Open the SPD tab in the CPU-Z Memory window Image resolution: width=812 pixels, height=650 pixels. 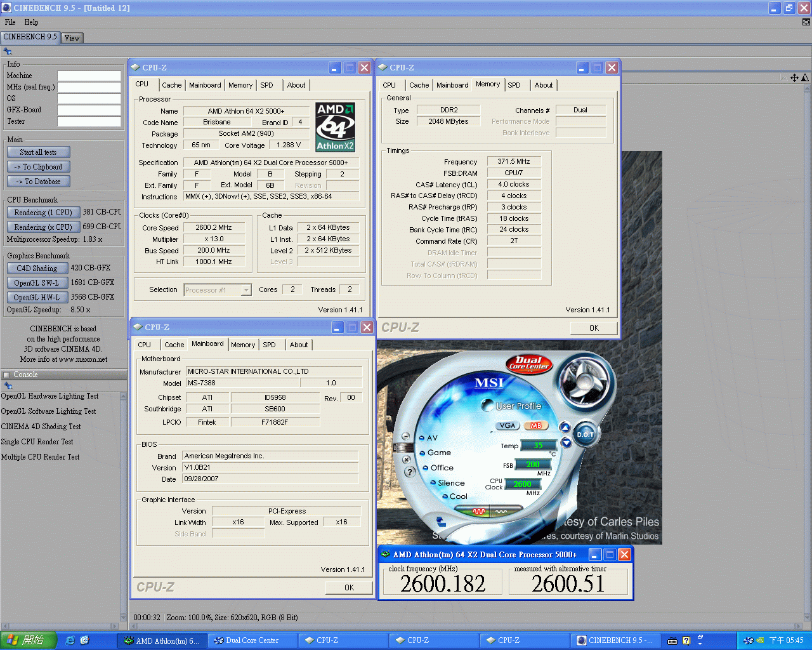coord(514,85)
